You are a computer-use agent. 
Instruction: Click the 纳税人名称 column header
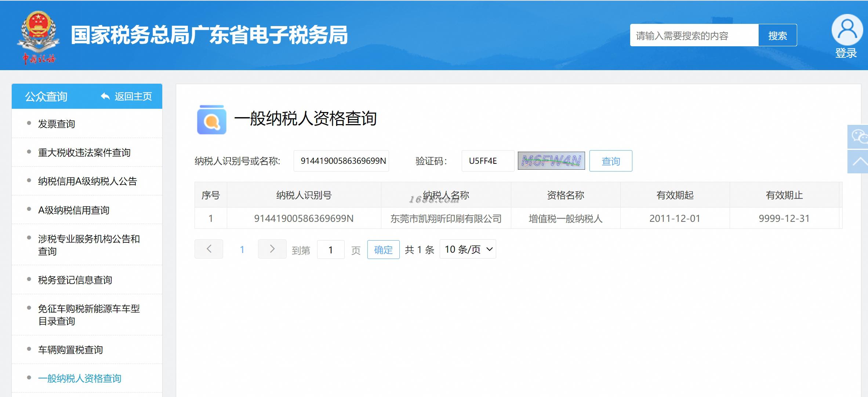[x=446, y=195]
